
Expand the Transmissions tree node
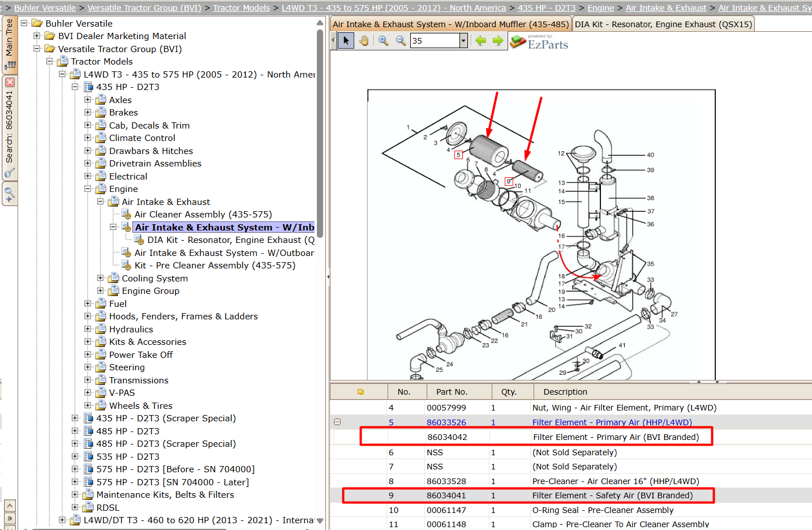[88, 380]
